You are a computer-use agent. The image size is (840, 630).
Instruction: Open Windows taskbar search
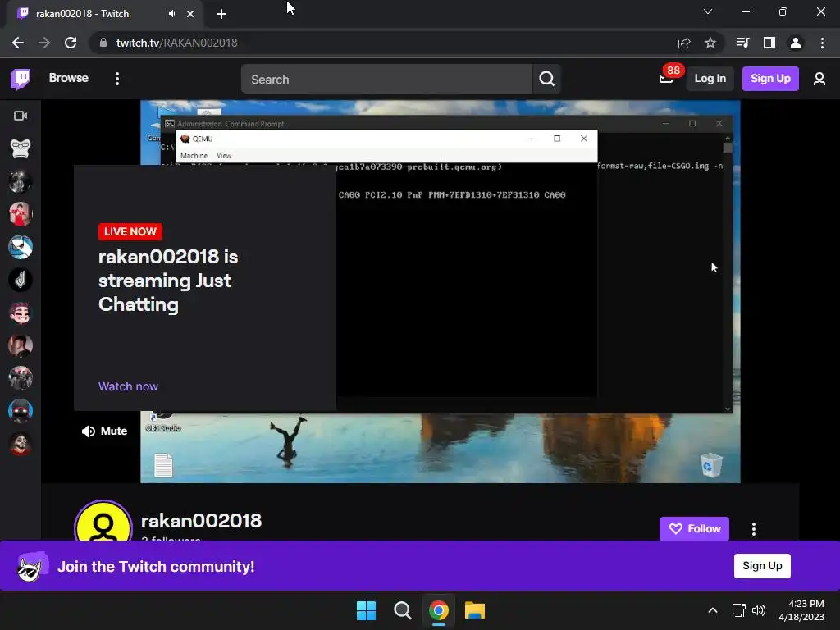click(x=402, y=610)
